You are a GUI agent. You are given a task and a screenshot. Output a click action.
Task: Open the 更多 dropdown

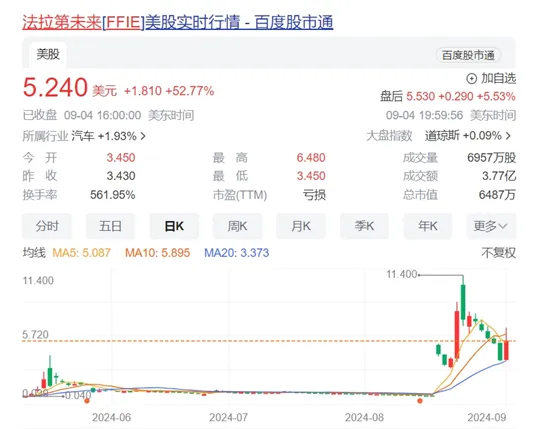(x=491, y=226)
